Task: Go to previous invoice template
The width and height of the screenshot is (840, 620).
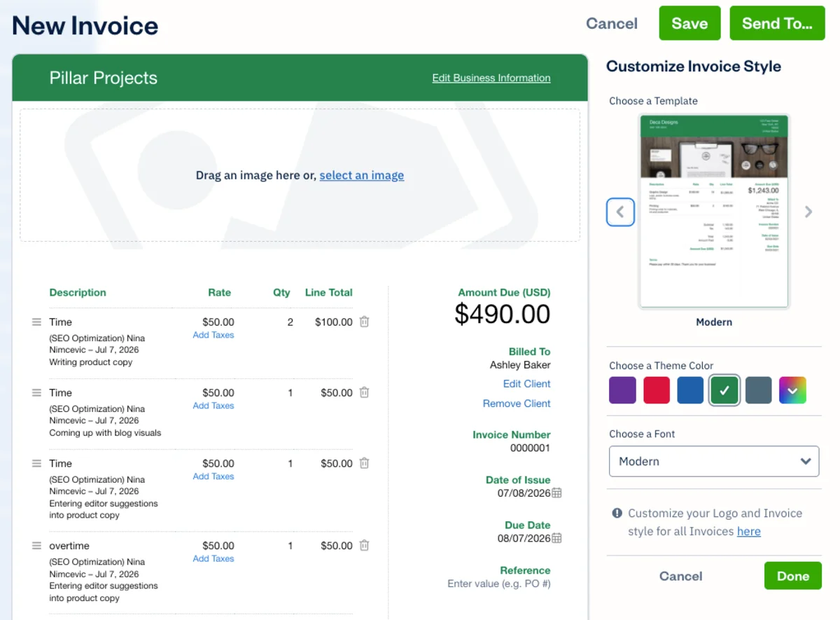Action: 620,212
